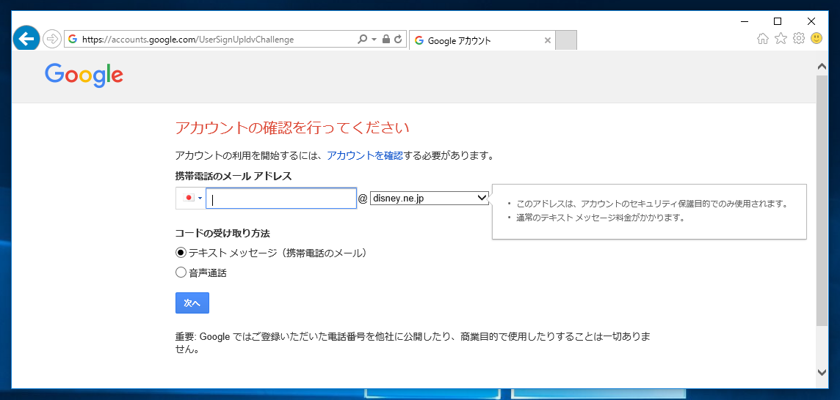Open the Japan flag country selector
The width and height of the screenshot is (840, 400).
click(x=191, y=198)
